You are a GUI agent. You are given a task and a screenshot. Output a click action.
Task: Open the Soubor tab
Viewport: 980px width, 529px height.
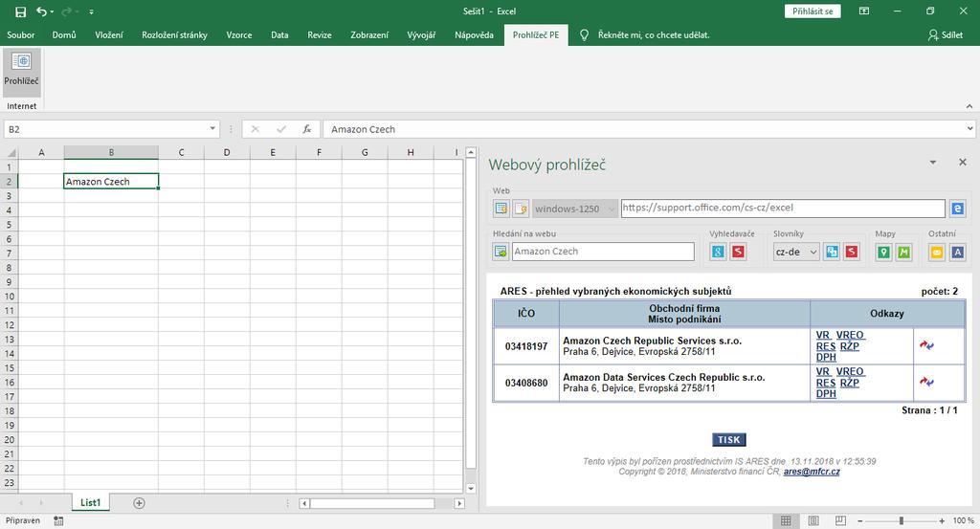21,35
